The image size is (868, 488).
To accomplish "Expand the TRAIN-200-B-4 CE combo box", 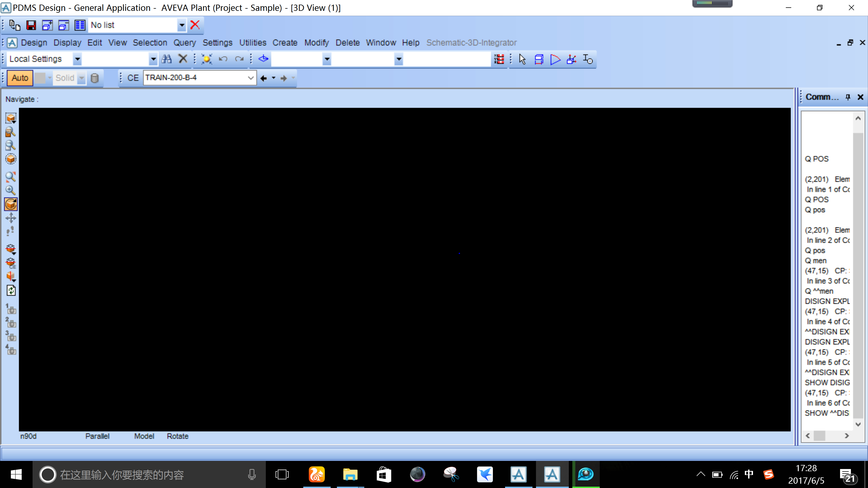I will coord(250,78).
